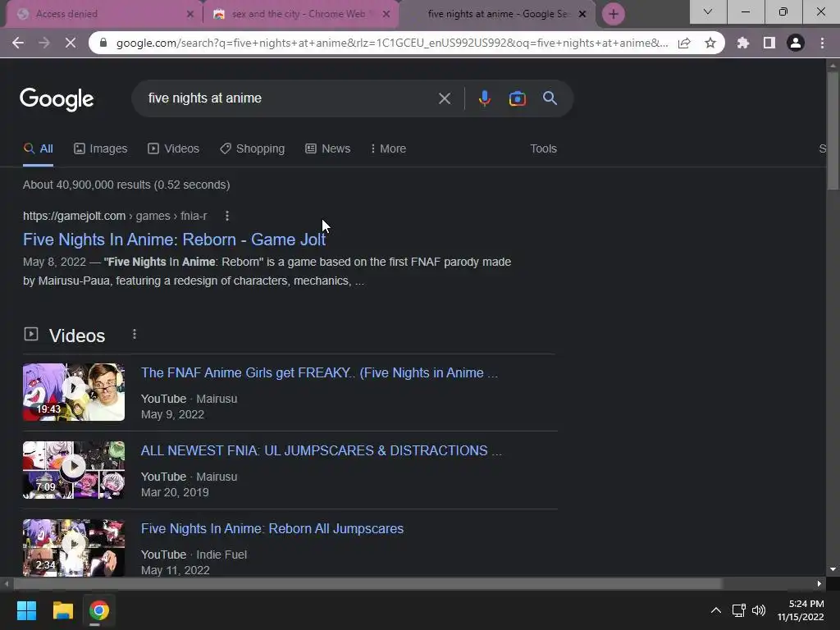Open the Chrome profile avatar

(x=796, y=43)
